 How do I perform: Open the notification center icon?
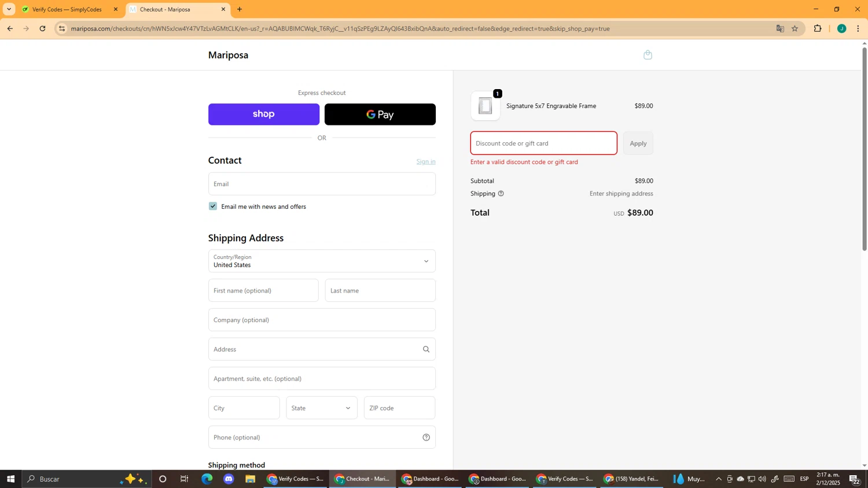[855, 479]
